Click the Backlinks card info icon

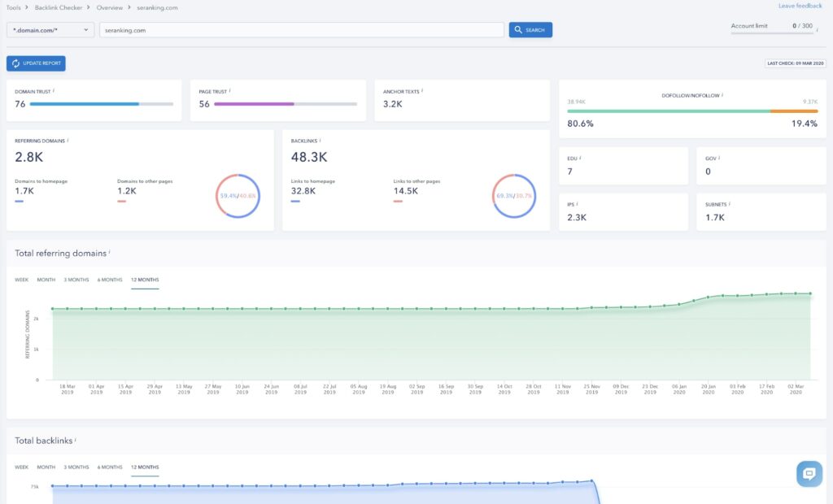coord(321,140)
